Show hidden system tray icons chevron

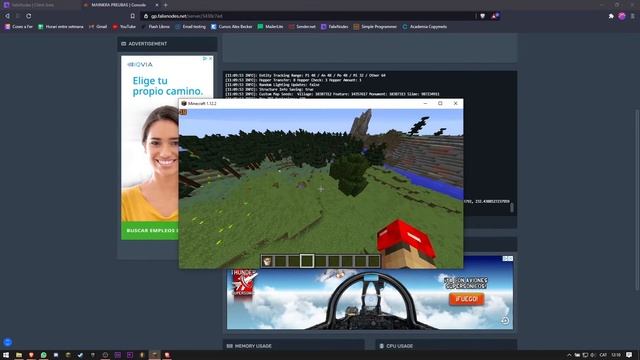pyautogui.click(x=569, y=355)
